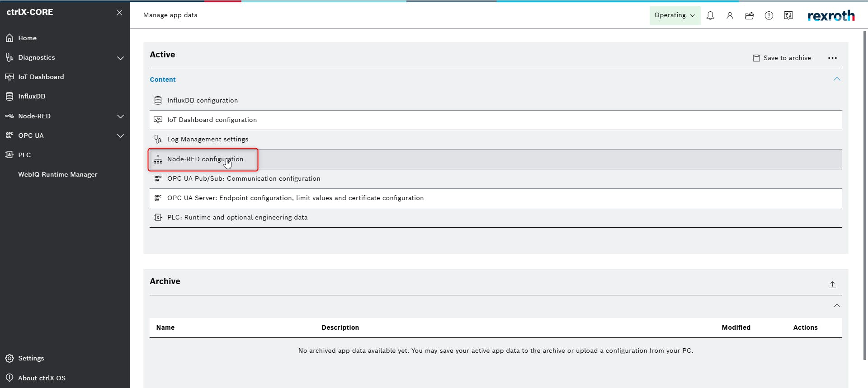The width and height of the screenshot is (868, 388).
Task: Expand the Node-RED sidebar chevron
Action: (120, 116)
